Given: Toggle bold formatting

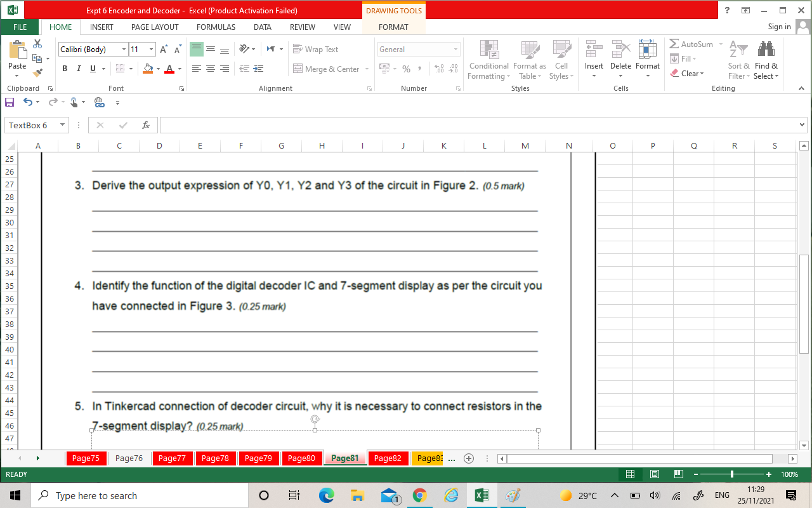Looking at the screenshot, I should [x=65, y=67].
